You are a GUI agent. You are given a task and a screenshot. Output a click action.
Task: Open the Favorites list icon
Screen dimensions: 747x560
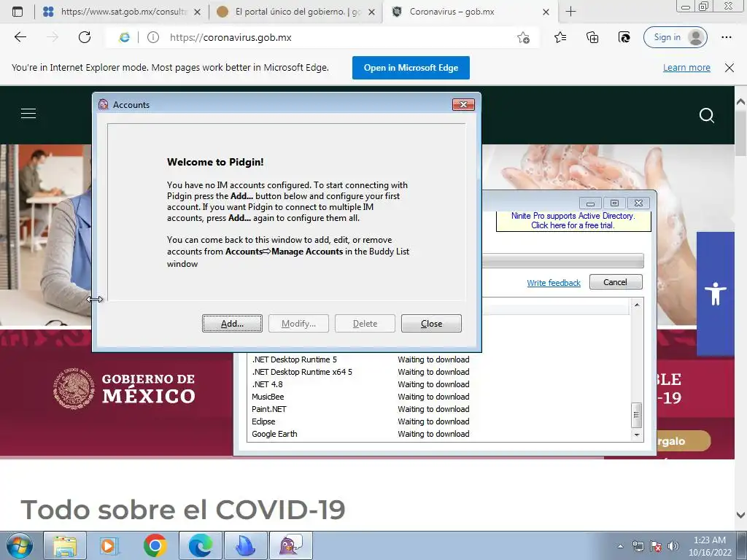point(560,37)
